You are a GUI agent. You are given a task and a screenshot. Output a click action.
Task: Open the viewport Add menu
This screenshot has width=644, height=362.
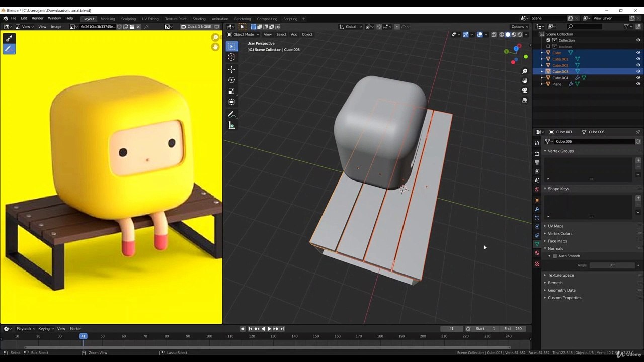pyautogui.click(x=294, y=34)
